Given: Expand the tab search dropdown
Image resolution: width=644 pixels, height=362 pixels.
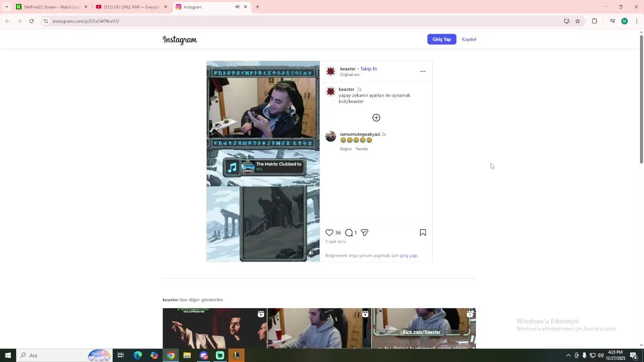Looking at the screenshot, I should point(7,7).
